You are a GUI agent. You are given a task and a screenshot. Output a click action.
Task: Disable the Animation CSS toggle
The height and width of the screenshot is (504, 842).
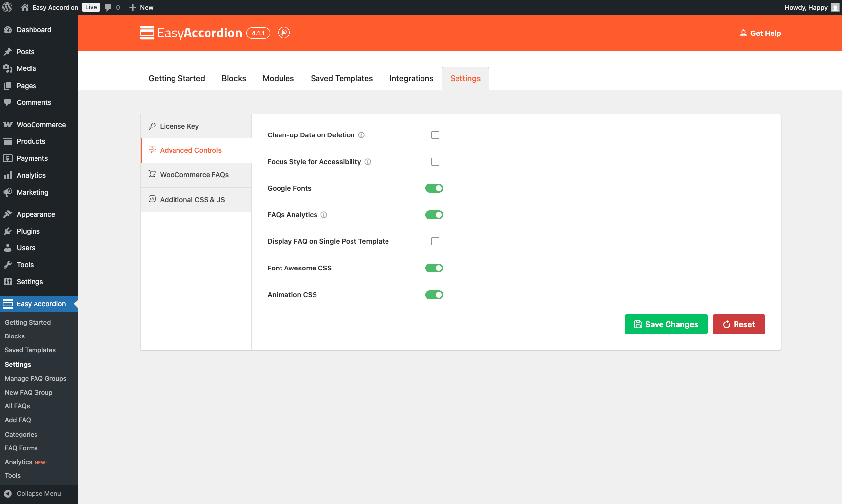click(434, 295)
